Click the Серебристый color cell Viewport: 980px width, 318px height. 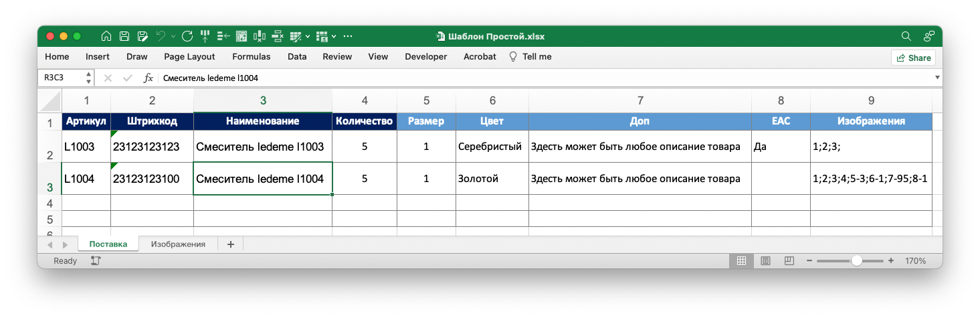492,147
